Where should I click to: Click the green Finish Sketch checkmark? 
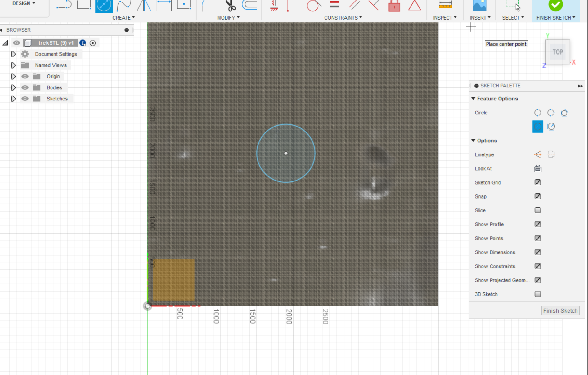click(555, 5)
